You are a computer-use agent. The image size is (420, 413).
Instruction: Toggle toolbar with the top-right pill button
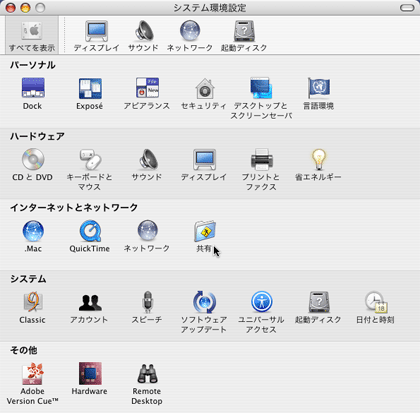(x=407, y=8)
